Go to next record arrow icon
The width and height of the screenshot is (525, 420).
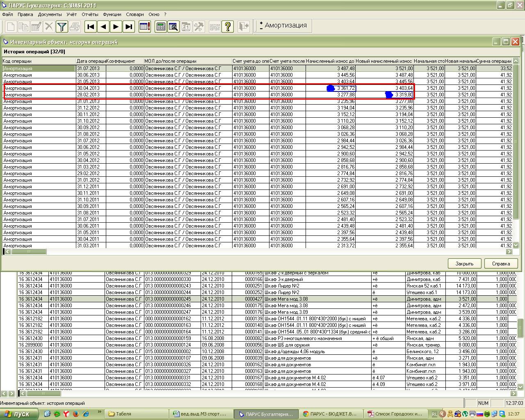(116, 27)
